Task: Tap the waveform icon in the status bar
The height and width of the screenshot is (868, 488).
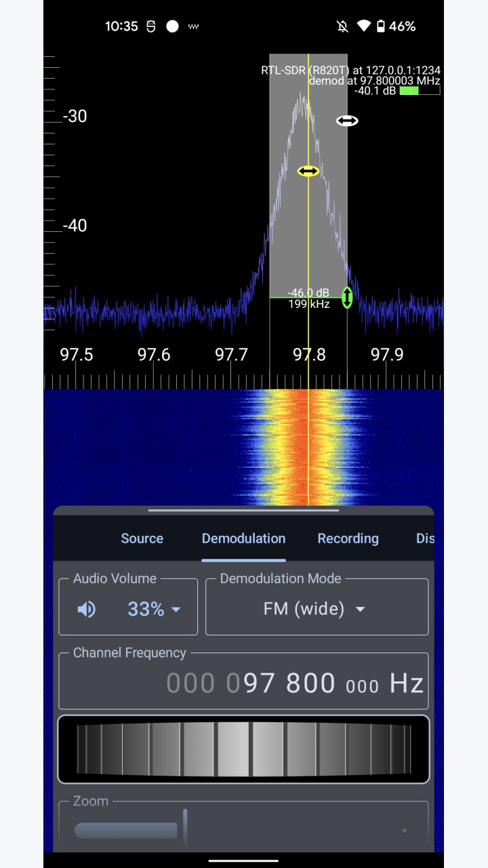Action: (x=194, y=26)
